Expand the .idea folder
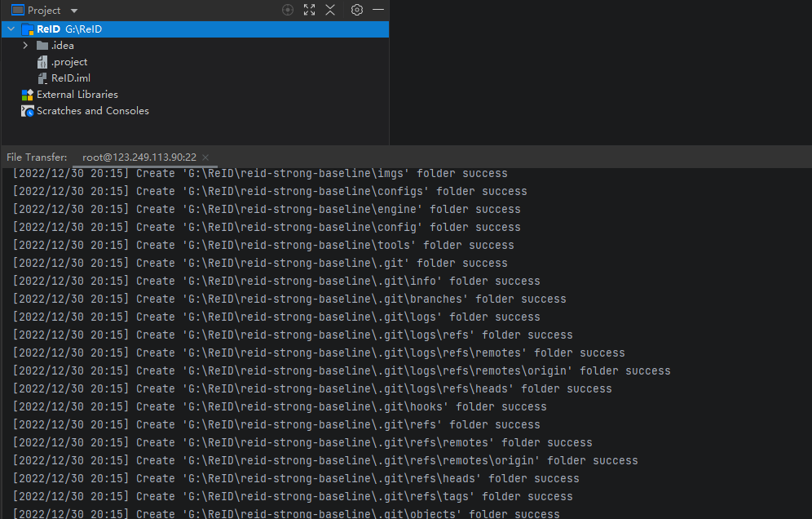This screenshot has width=812, height=519. pos(25,46)
